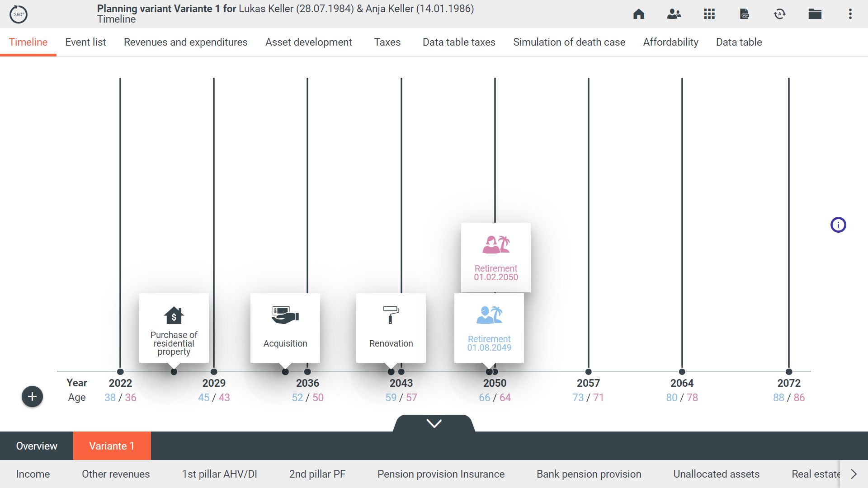Click the home icon in the header
Viewport: 868px width, 488px height.
pos(638,14)
